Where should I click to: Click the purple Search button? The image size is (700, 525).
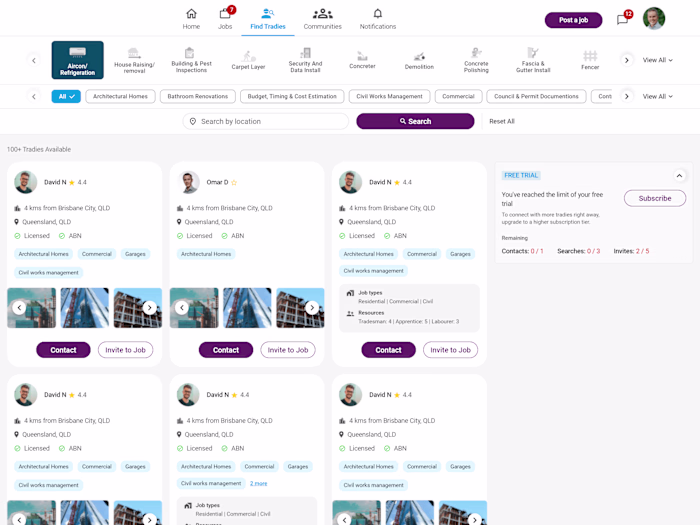(415, 121)
